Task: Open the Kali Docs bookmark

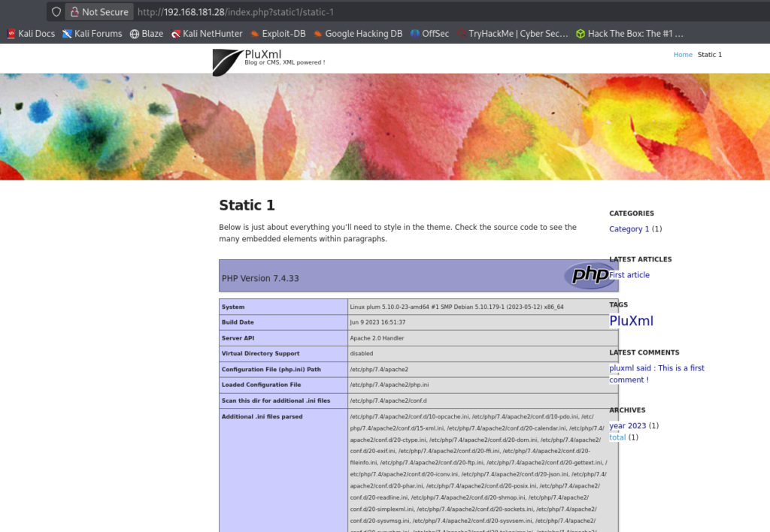Action: (x=31, y=34)
